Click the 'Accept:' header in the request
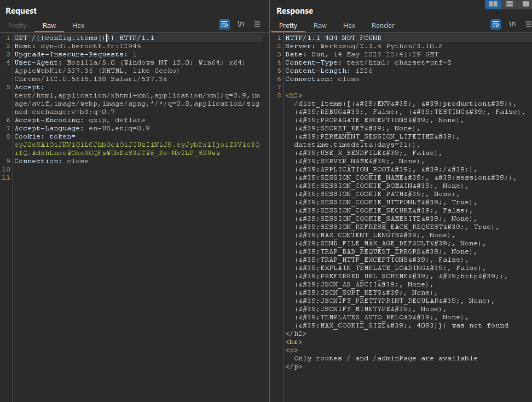532x402 pixels. (29, 87)
